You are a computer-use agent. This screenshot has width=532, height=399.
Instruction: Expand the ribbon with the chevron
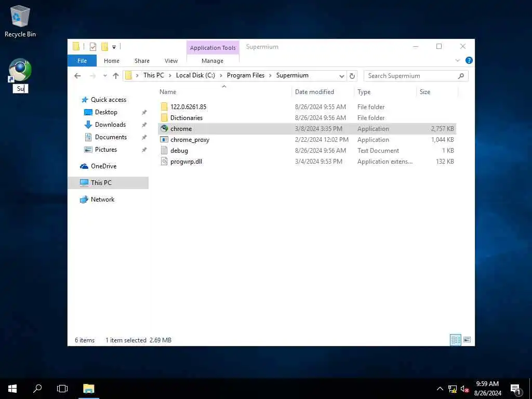[457, 60]
